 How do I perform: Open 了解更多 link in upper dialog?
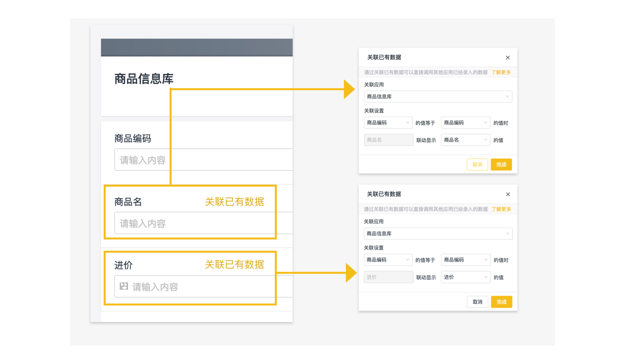tap(501, 72)
